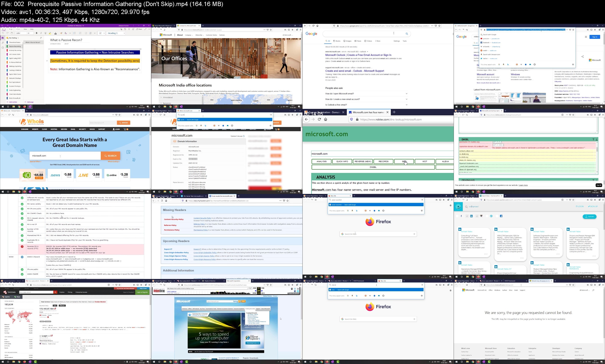The image size is (605, 364).
Task: Click Vimeo network icon in Social Searcher filters
Action: tap(491, 216)
